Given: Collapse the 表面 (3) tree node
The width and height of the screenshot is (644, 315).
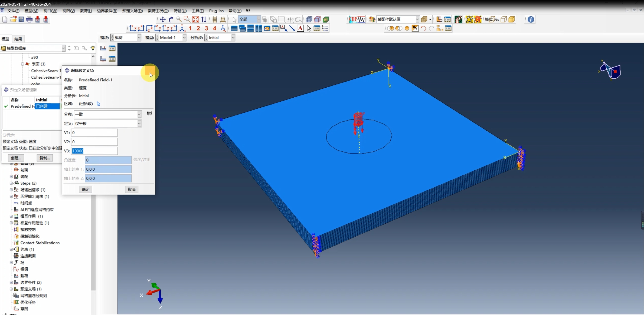Looking at the screenshot, I should point(22,64).
